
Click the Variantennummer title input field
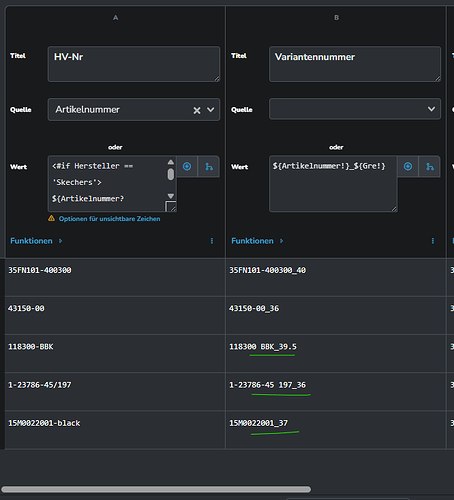pos(355,64)
